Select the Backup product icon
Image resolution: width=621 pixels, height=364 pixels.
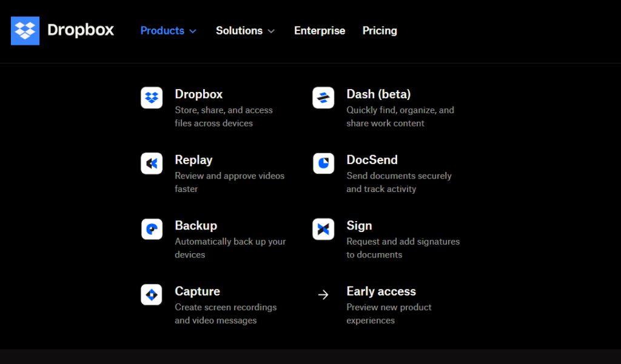[x=152, y=229]
